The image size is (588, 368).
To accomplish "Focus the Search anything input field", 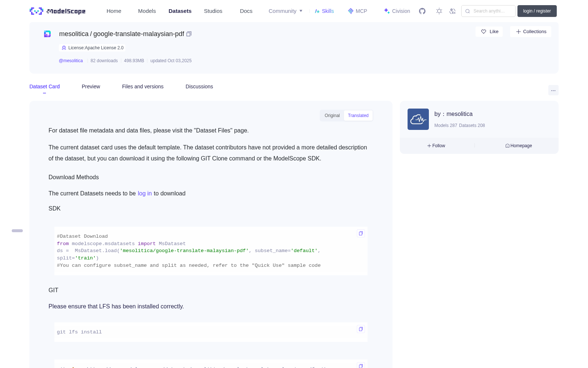I will click(488, 11).
